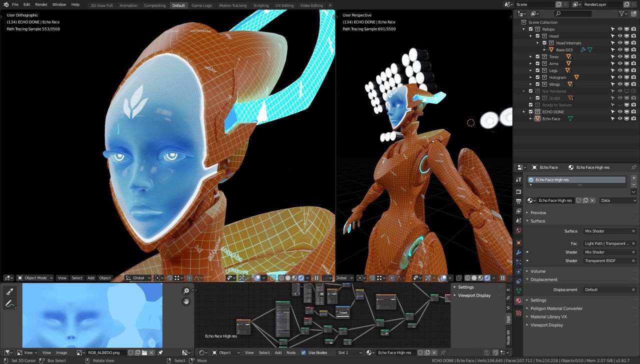Switch to the Compositing workspace tab
The height and width of the screenshot is (364, 640).
155,5
